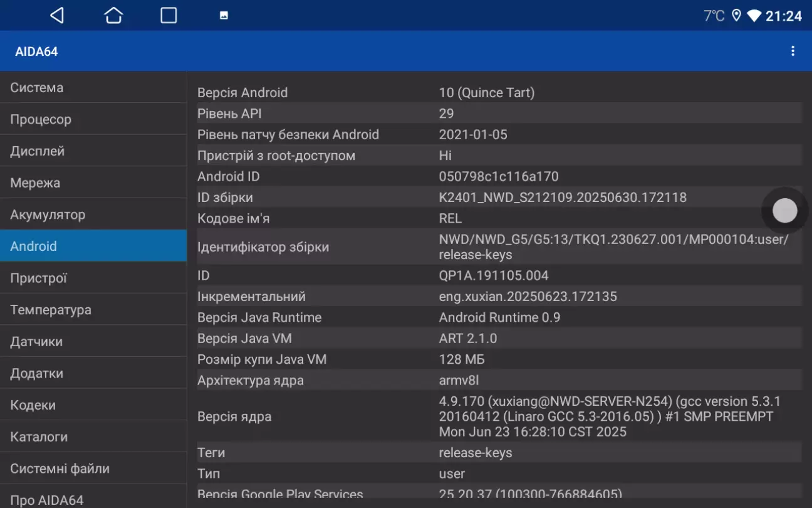Go to Системні файли
812x508 pixels.
[x=93, y=468]
